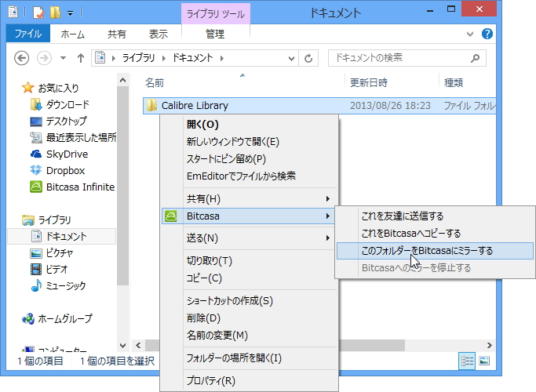The image size is (536, 392).
Task: Open the ピクチャ library
Action: [x=52, y=252]
